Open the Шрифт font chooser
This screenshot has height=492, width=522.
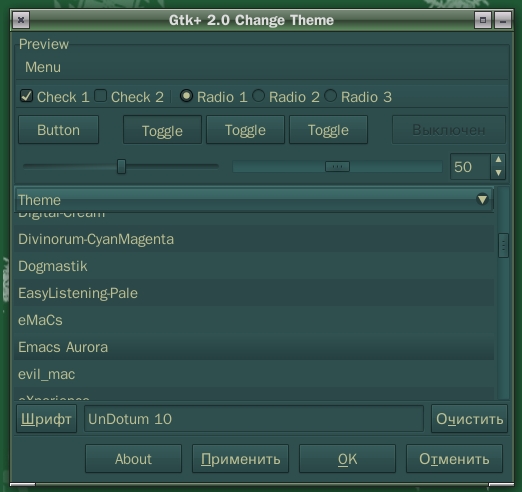46,419
